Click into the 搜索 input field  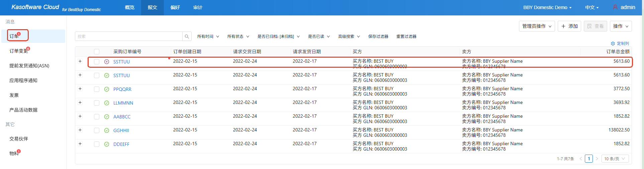[x=129, y=36]
